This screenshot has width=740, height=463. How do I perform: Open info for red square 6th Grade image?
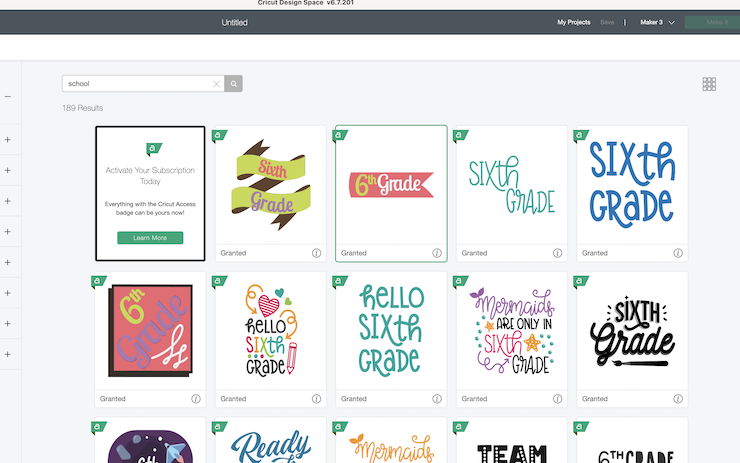tap(196, 399)
